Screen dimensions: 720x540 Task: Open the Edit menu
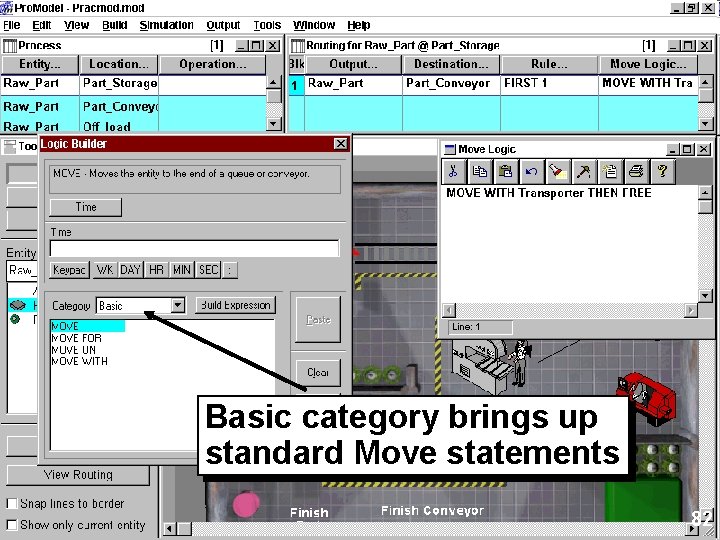42,25
